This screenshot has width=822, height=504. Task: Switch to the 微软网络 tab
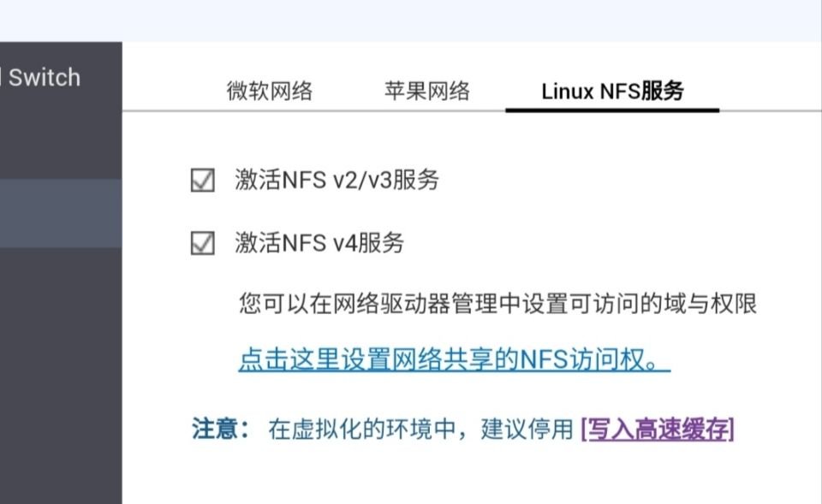click(269, 92)
